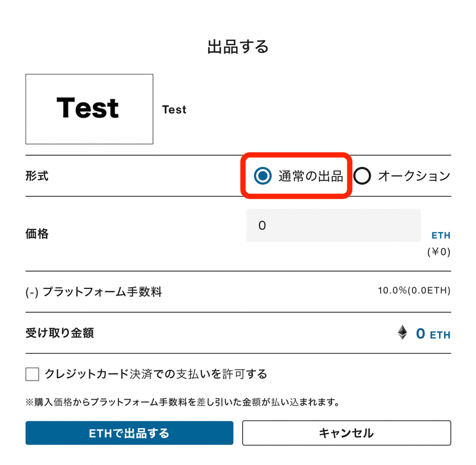
Task: Click the Ethereum diamond icon
Action: coord(403,332)
